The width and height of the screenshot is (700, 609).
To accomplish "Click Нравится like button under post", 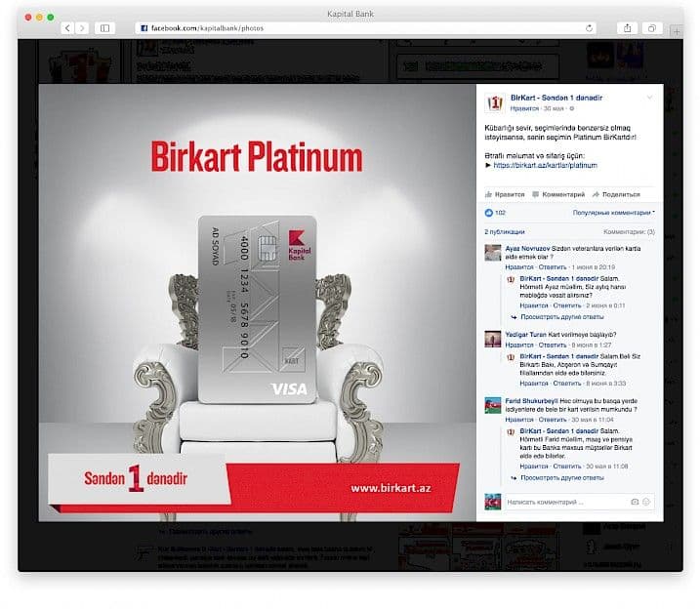I will tap(505, 194).
